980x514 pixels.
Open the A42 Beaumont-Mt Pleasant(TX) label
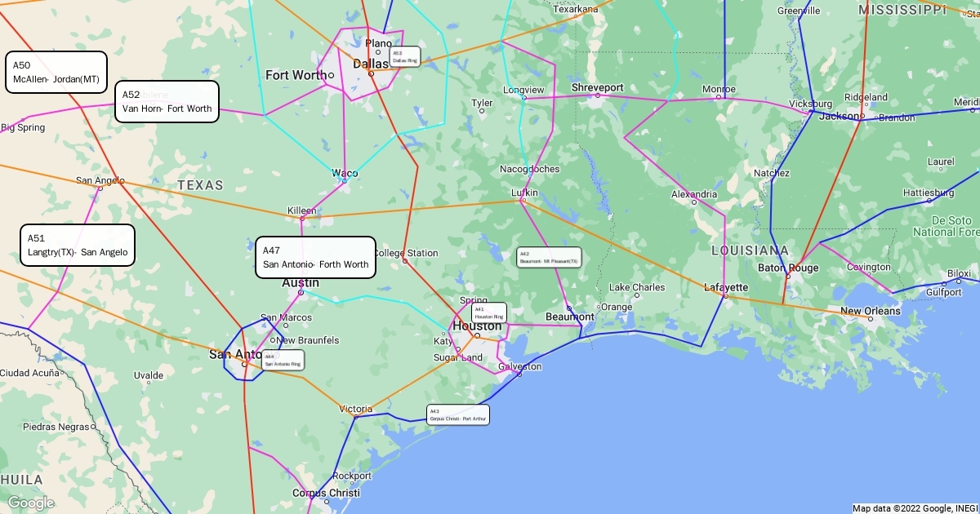pyautogui.click(x=549, y=258)
